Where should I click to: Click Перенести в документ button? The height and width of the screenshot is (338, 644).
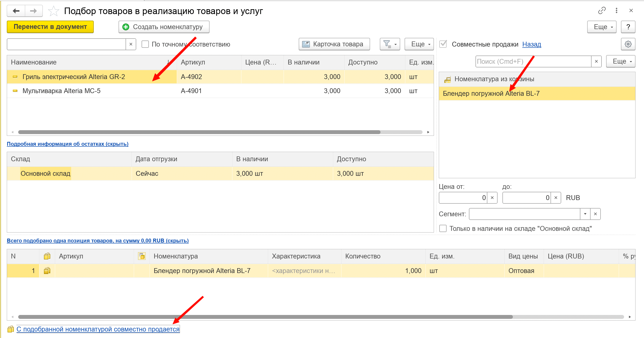pos(50,27)
